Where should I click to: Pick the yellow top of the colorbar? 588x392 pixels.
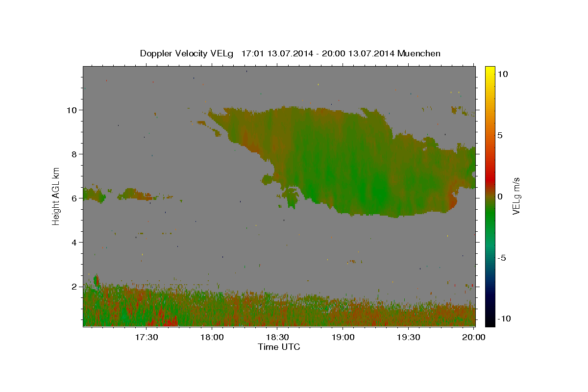pyautogui.click(x=490, y=70)
